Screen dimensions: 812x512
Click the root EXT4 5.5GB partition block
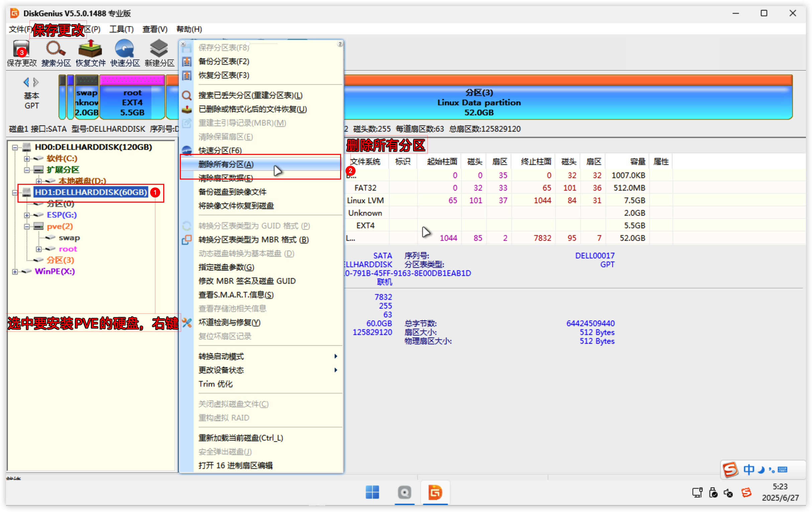[132, 97]
